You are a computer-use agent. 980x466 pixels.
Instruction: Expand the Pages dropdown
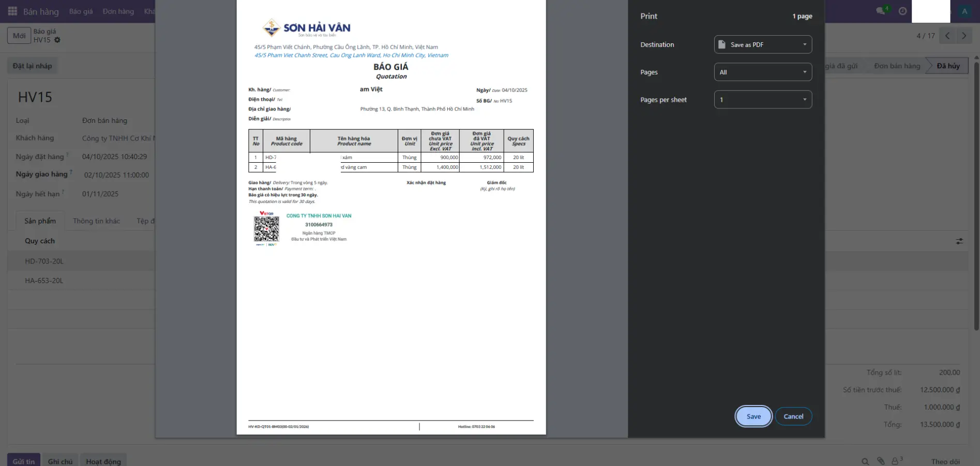pos(763,72)
